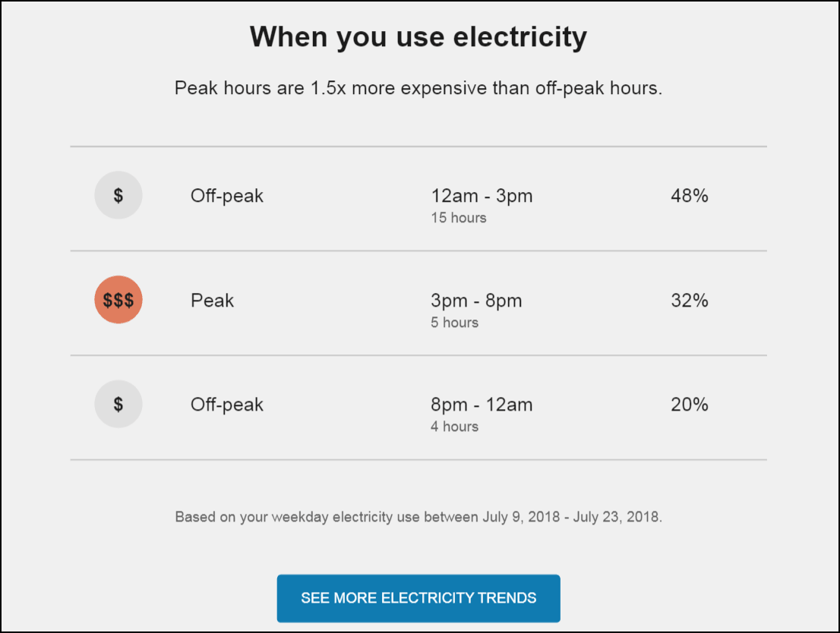Screen dimensions: 840x633
Task: Select the Peak row label
Action: [212, 301]
